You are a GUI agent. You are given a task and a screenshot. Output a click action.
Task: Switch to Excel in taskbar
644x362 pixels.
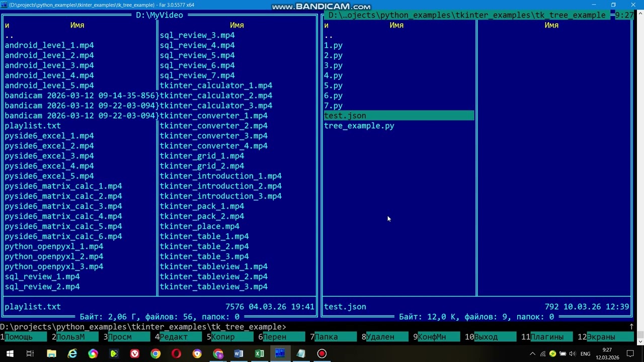point(259,353)
